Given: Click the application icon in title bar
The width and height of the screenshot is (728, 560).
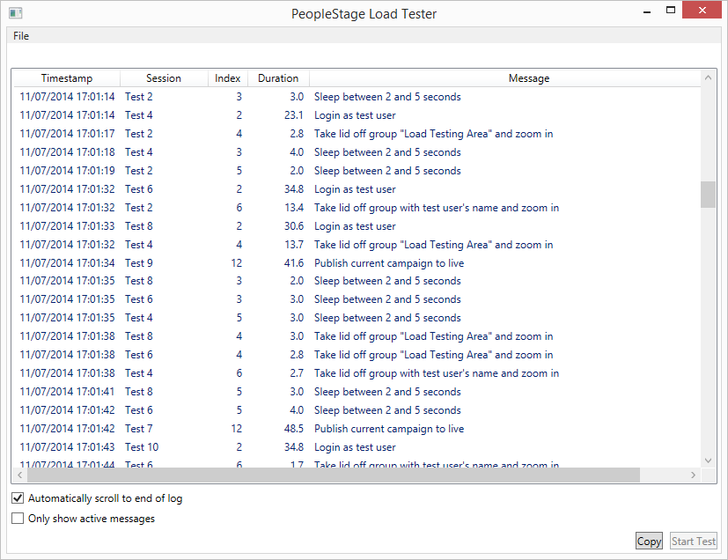Looking at the screenshot, I should (15, 13).
